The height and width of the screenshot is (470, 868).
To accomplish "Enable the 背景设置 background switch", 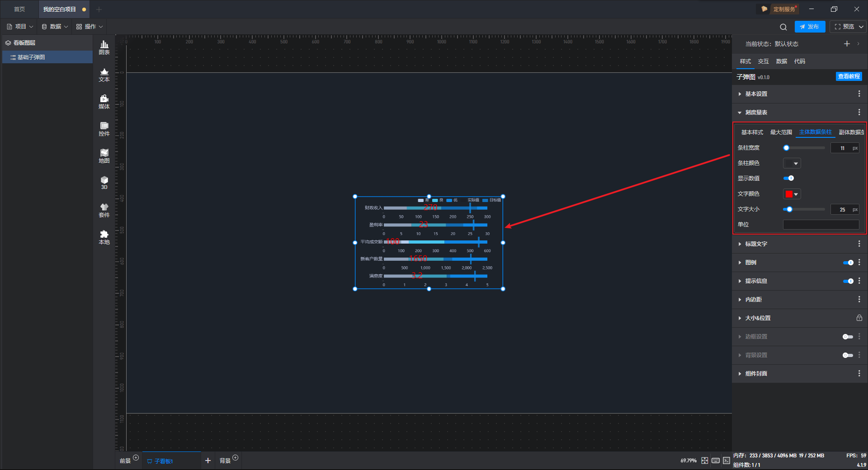I will coord(848,355).
